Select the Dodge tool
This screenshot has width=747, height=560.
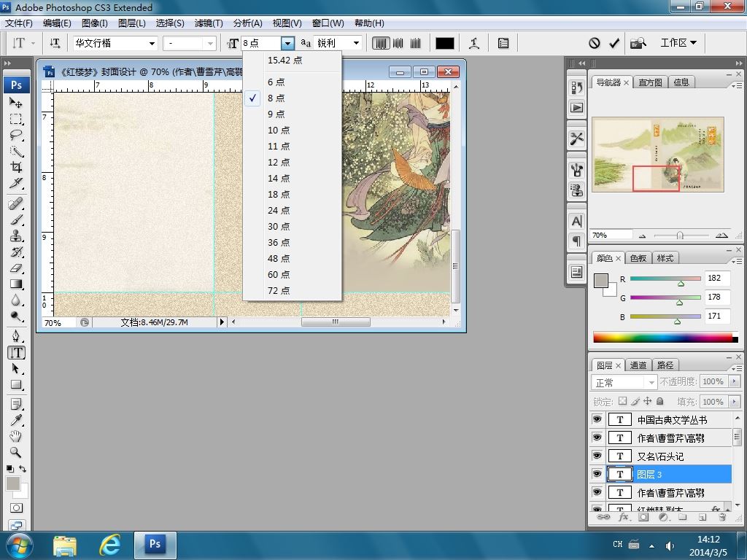pyautogui.click(x=16, y=316)
